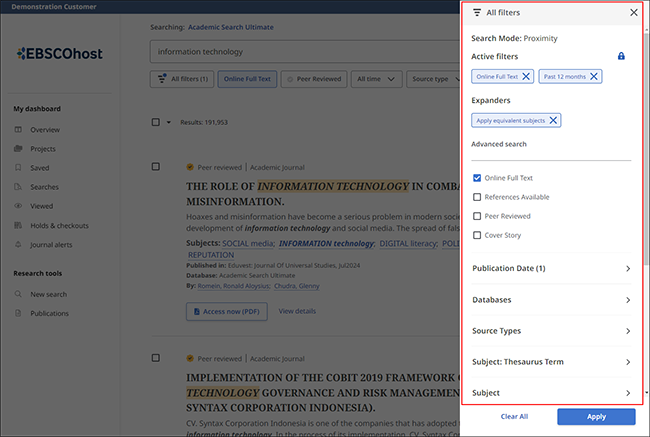Select the checkbox for the COBIT 2019 article
Image resolution: width=650 pixels, height=437 pixels.
[155, 358]
